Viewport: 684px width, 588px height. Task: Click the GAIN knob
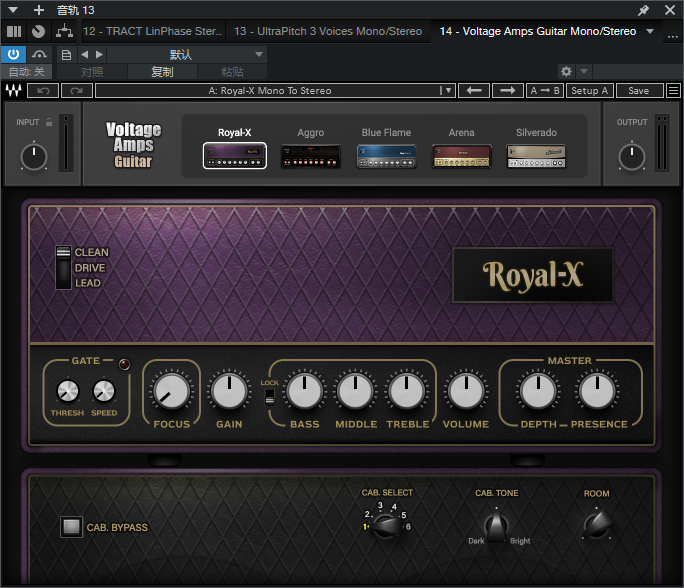pos(229,391)
